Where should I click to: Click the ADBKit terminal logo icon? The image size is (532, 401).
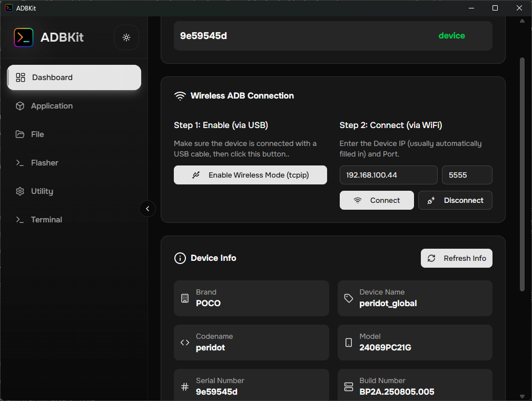point(24,37)
